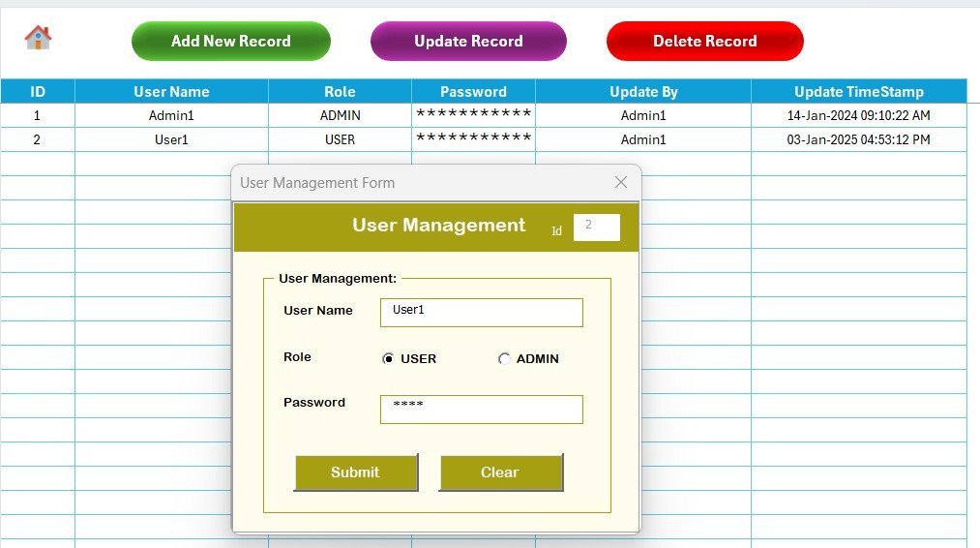Select the User1 name cell in table

171,140
